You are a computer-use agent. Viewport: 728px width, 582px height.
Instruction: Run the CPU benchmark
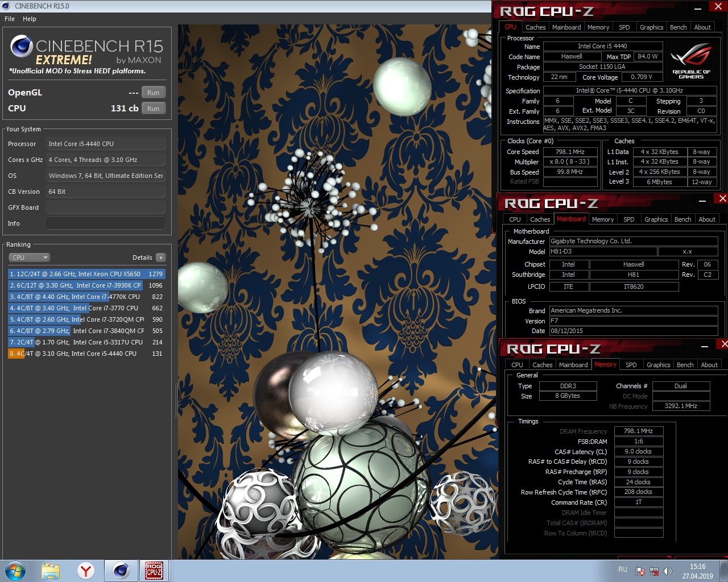[x=154, y=109]
